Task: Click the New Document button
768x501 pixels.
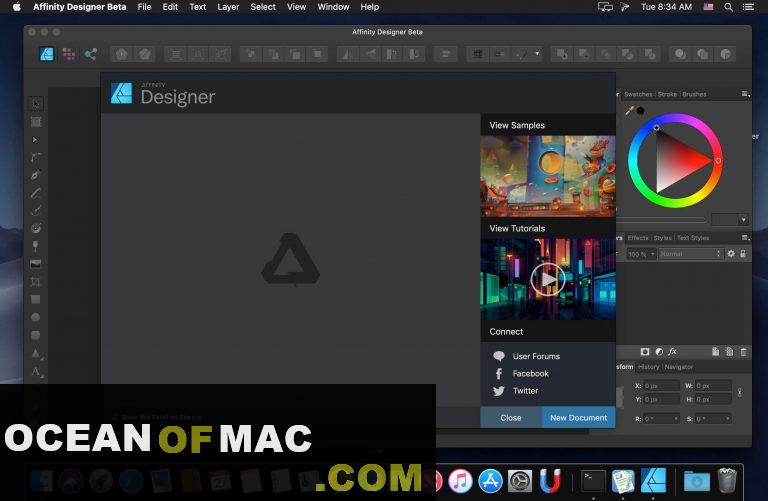Action: pyautogui.click(x=578, y=418)
